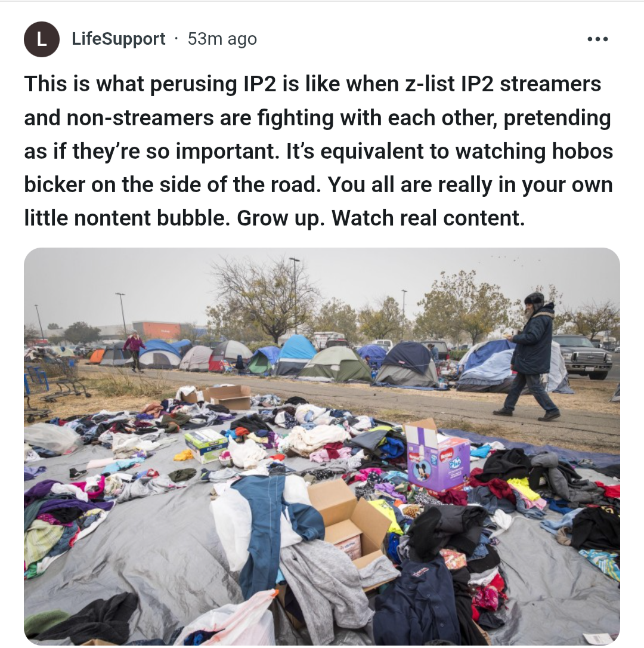Click the bearded man walking in photo
This screenshot has width=644, height=648.
(532, 356)
